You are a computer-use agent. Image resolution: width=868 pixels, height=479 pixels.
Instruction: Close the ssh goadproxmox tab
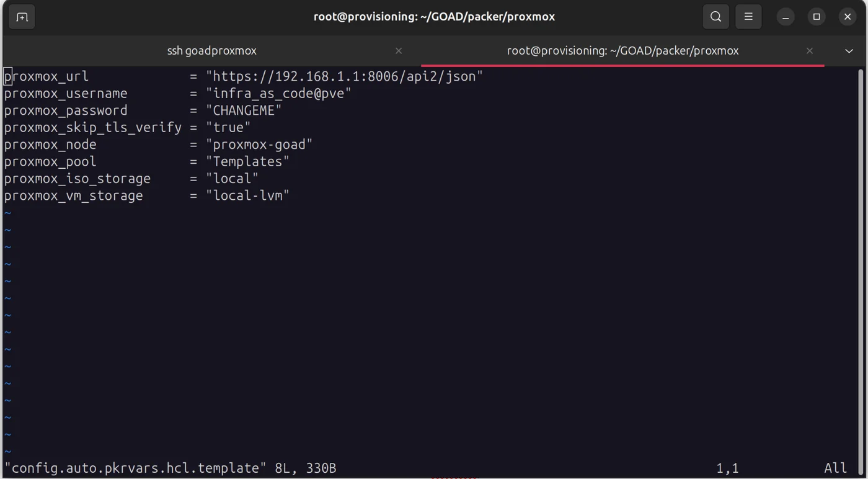(x=399, y=51)
